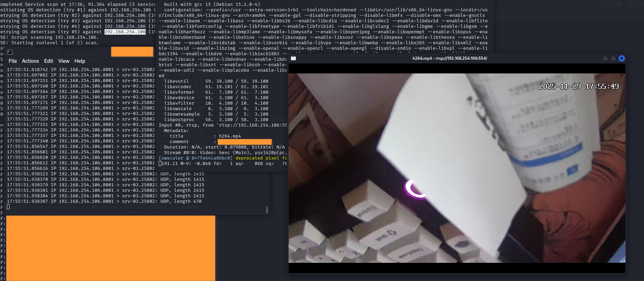The height and width of the screenshot is (281, 644).
Task: Click the 'Stream #0:0: Video: hevc (Main)' line
Action: pyautogui.click(x=225, y=153)
